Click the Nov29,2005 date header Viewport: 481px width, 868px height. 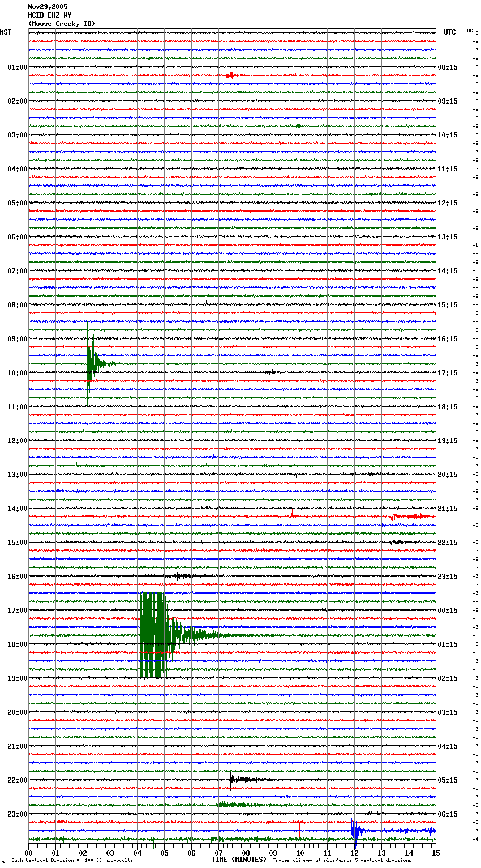click(x=48, y=7)
